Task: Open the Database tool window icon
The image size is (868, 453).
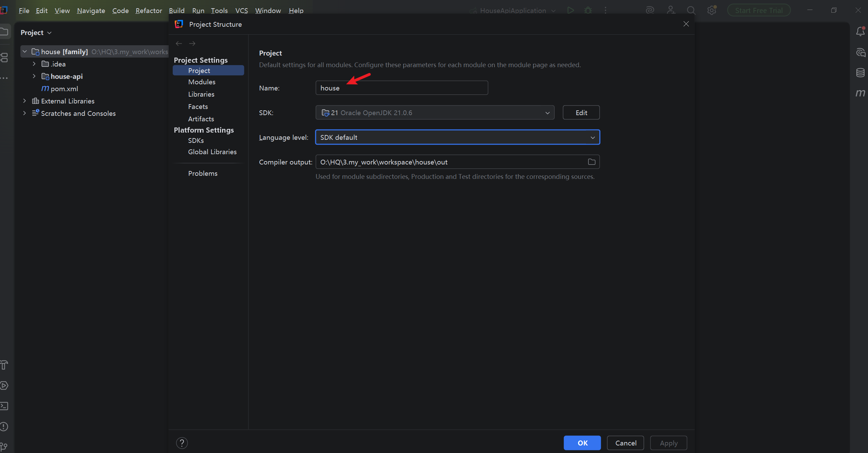Action: (860, 73)
